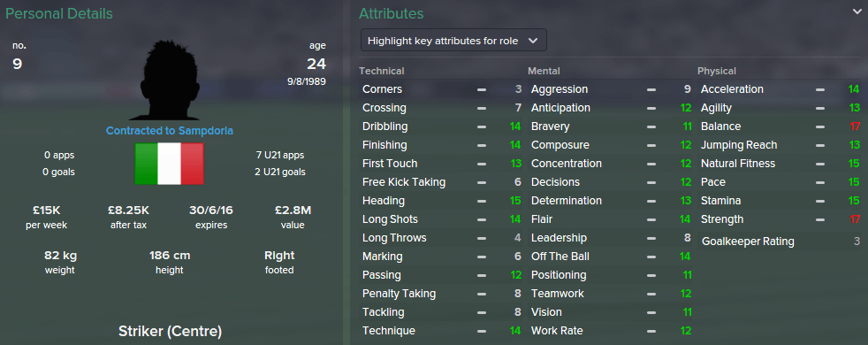This screenshot has height=345, width=868.
Task: Click the dropdown arrow next to highlight option
Action: [532, 41]
